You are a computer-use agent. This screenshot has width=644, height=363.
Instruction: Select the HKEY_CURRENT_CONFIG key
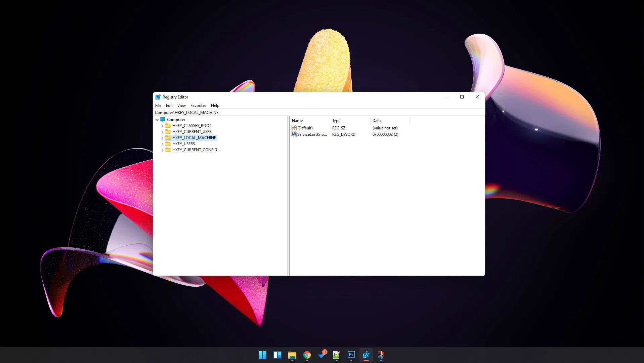click(x=194, y=150)
